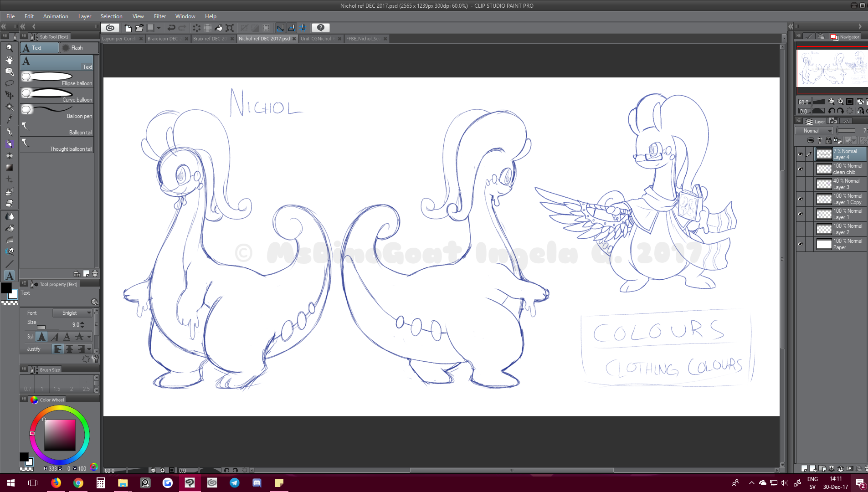Select the Flash sub tool group

79,48
